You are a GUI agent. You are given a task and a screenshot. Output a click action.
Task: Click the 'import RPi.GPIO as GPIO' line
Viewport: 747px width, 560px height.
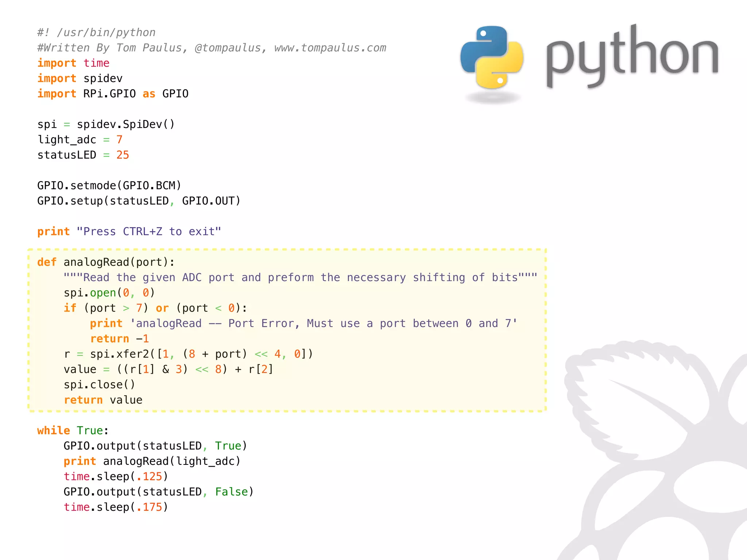pyautogui.click(x=113, y=94)
